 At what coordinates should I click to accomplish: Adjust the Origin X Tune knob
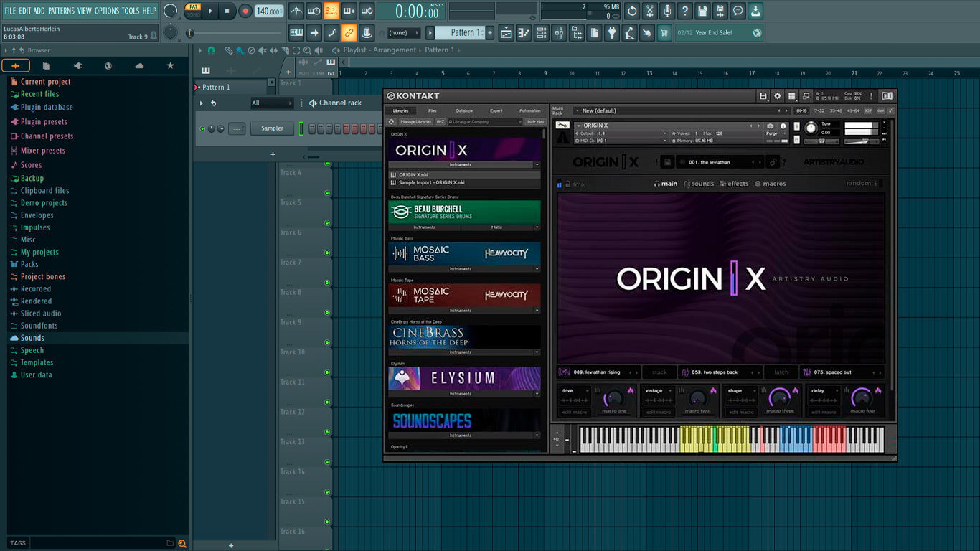(811, 128)
